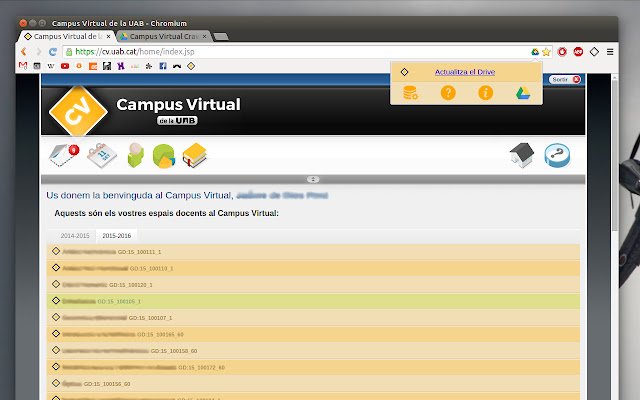Click the round blue share icon

(557, 156)
